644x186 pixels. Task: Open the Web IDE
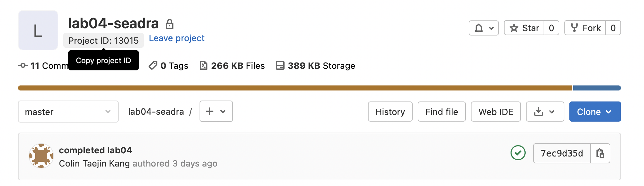coord(495,112)
